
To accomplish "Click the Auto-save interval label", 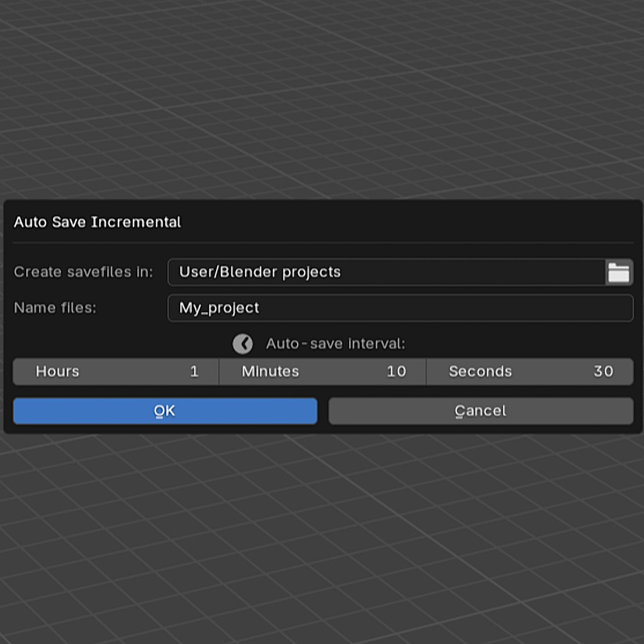I will click(335, 343).
